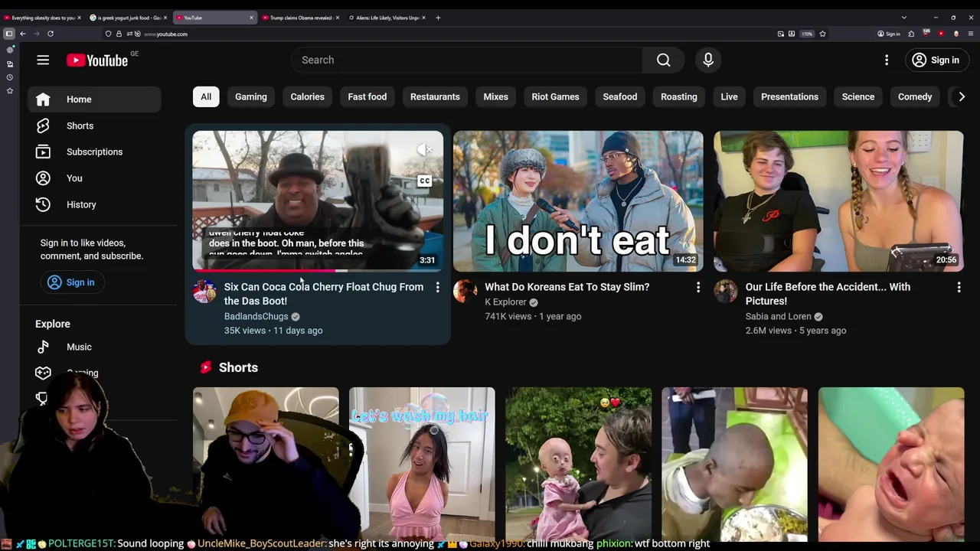Screen dimensions: 980x551
Task: Go to the YouTube logo home
Action: pos(97,60)
